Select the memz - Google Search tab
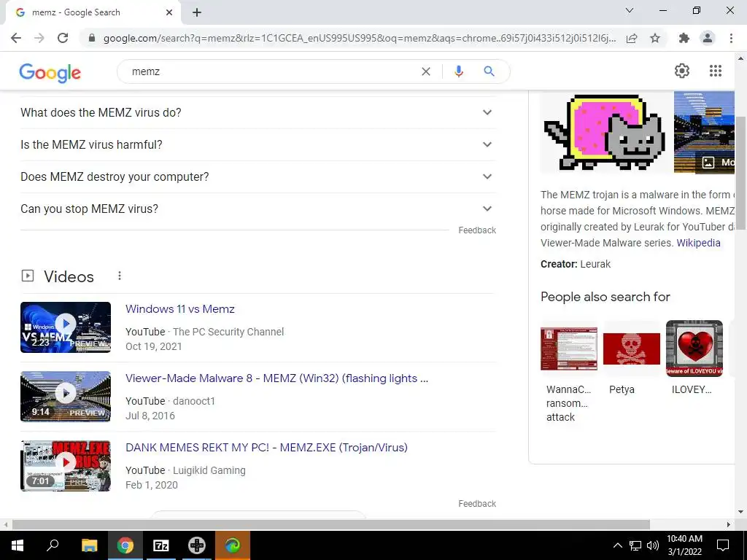Viewport: 747px width, 560px height. (93, 12)
